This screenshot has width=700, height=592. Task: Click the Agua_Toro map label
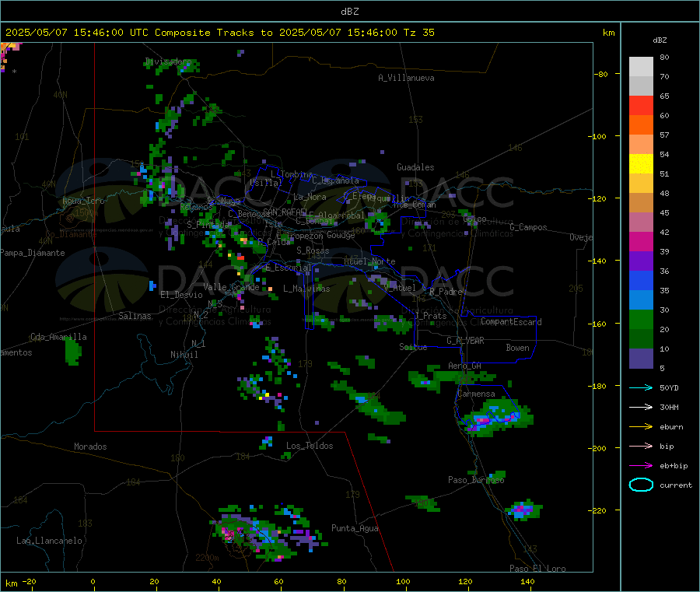(83, 201)
